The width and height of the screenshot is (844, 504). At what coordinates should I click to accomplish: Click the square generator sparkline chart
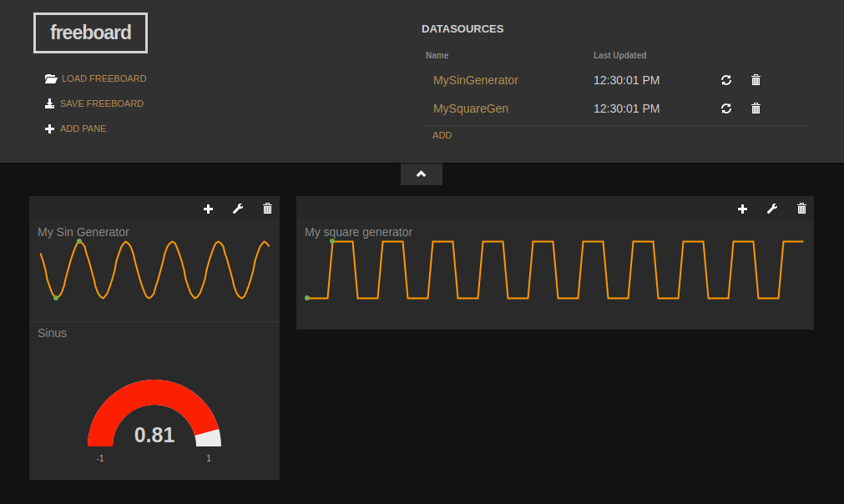coord(554,267)
